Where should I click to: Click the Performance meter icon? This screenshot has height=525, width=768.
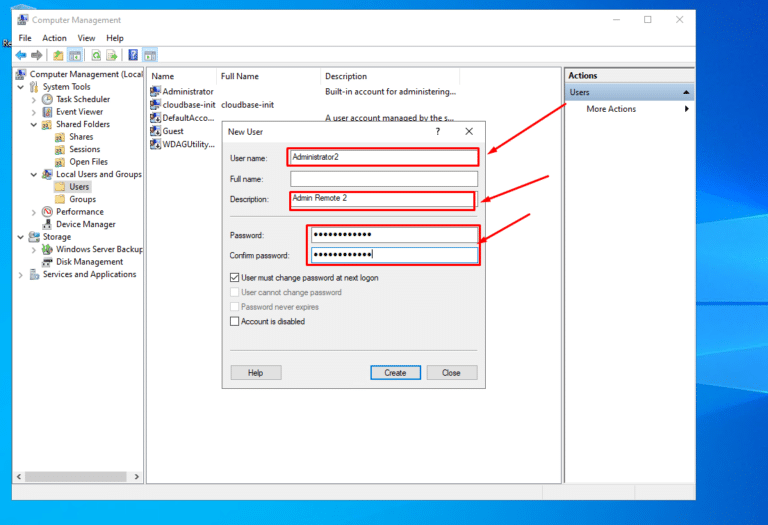click(x=47, y=212)
